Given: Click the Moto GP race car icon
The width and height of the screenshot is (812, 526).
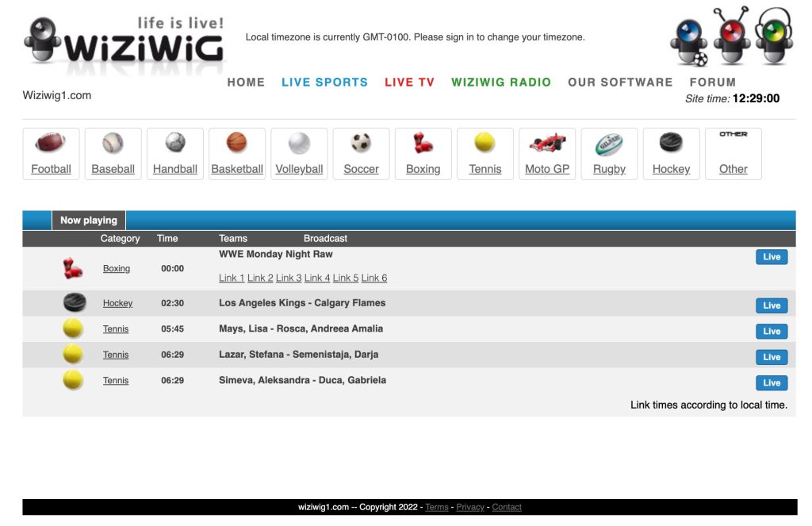Looking at the screenshot, I should (547, 142).
